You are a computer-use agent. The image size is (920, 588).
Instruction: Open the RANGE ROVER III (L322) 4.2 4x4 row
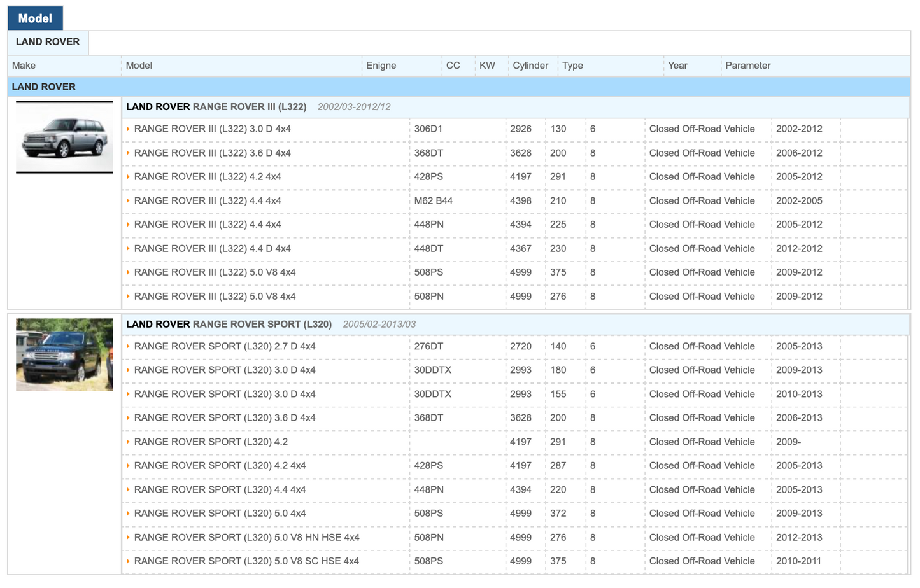coord(208,177)
